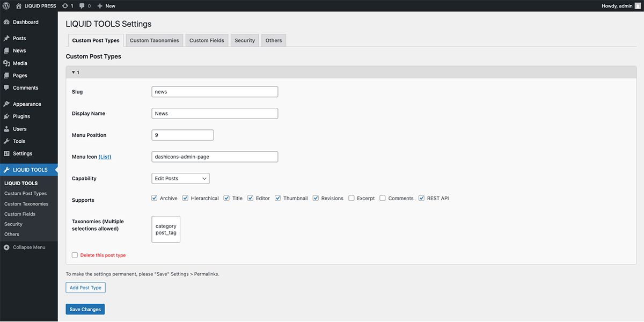
Task: Click the WordPress logo icon
Action: 6,6
